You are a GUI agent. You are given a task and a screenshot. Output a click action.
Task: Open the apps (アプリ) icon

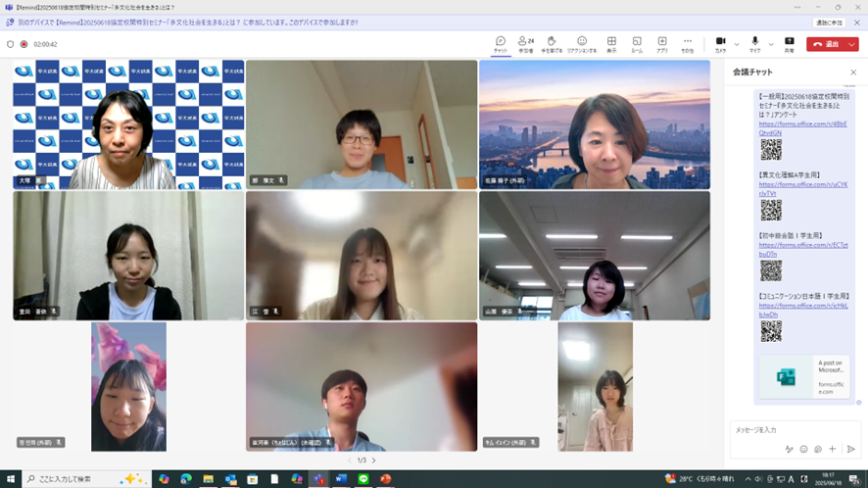[x=662, y=43]
